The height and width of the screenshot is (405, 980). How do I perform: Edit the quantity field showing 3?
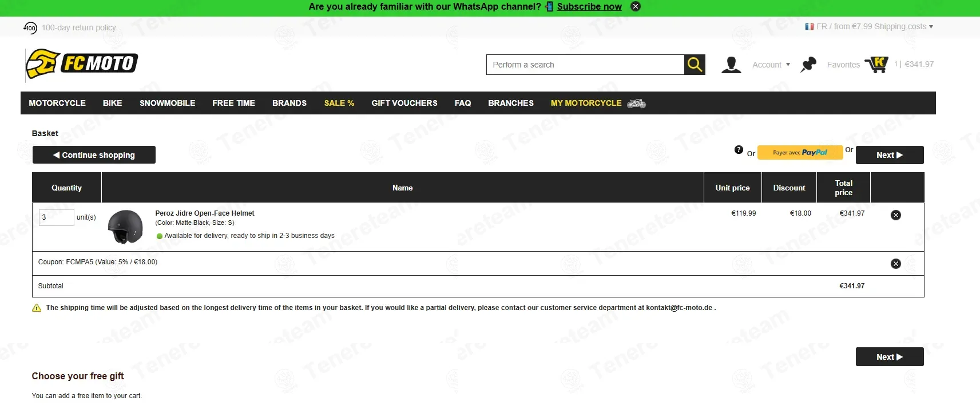pos(56,217)
